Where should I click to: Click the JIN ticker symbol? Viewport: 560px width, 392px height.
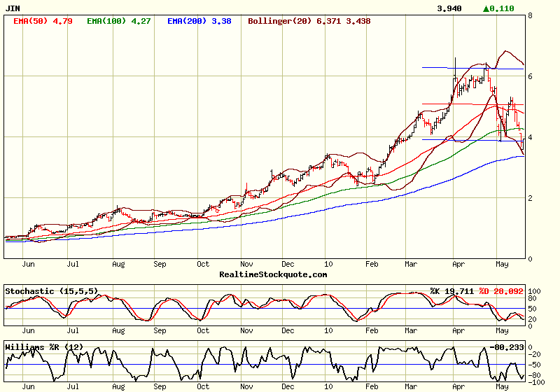tap(13, 9)
